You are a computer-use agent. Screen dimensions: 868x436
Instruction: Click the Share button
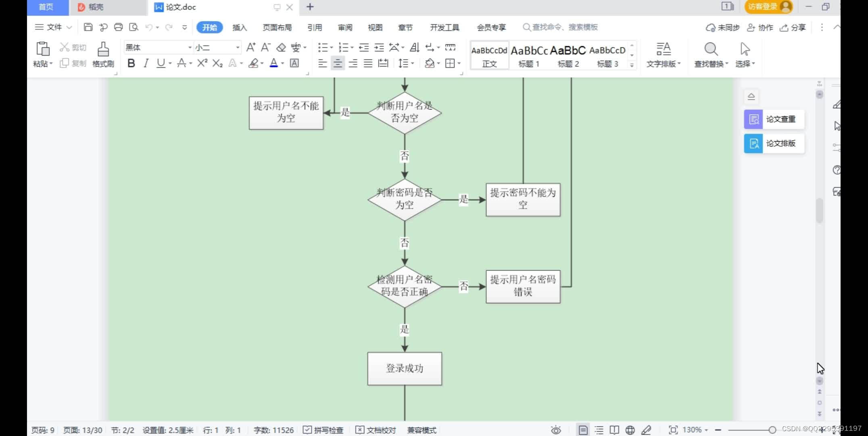(793, 27)
